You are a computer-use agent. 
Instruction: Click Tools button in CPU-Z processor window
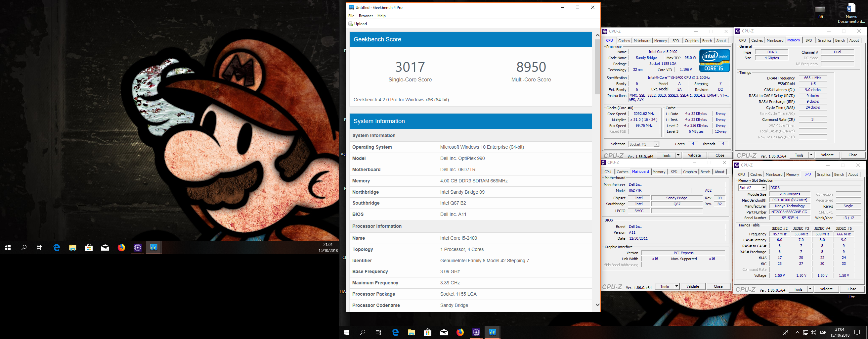666,155
